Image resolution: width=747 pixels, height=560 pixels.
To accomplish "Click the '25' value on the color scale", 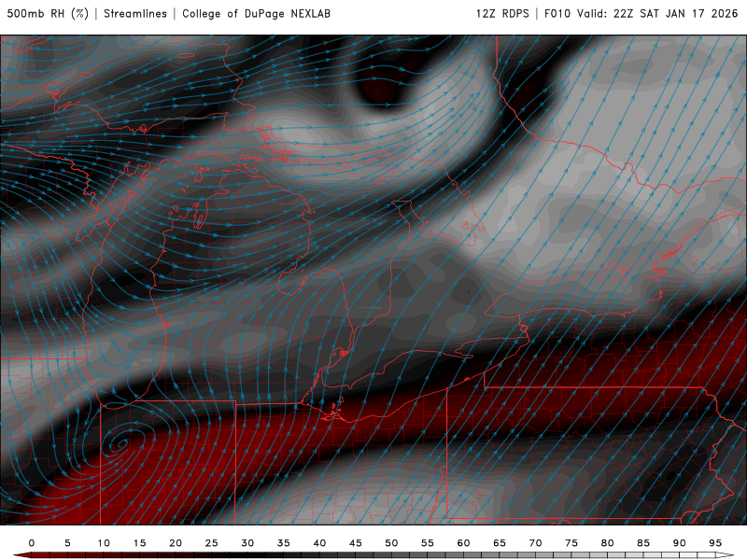I will point(212,543).
